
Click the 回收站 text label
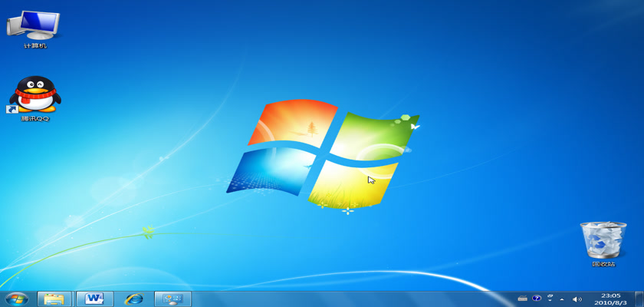(603, 264)
